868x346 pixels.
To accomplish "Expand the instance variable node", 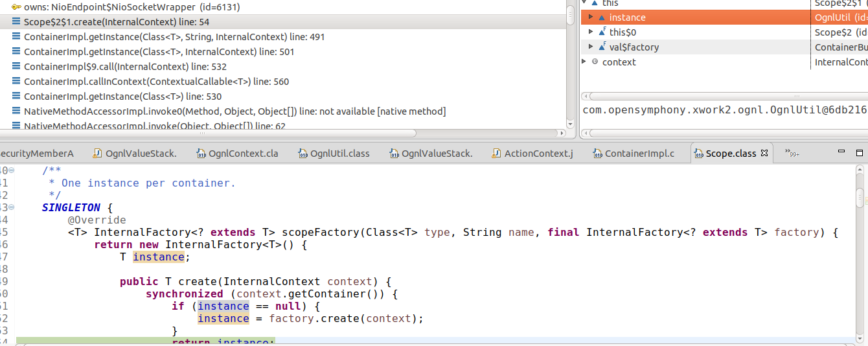I will point(591,17).
